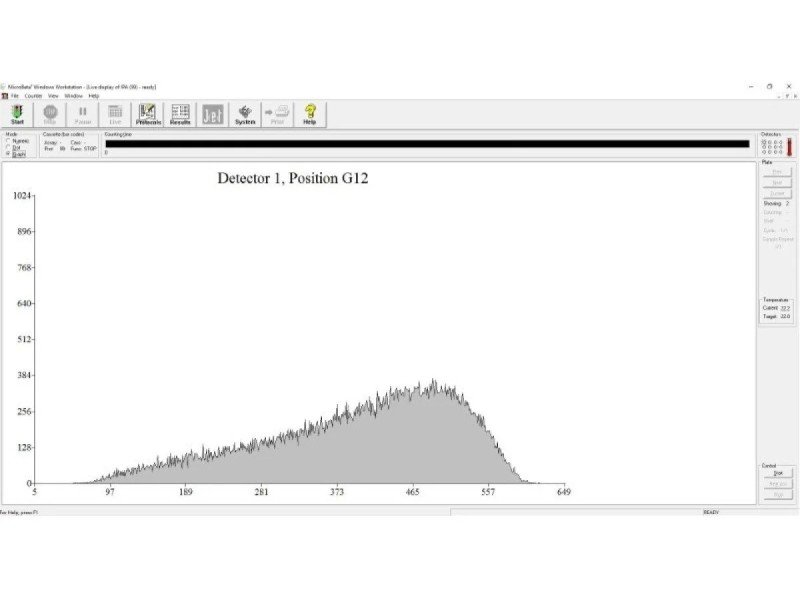
Task: Click the 'Showing' value in Plate panel
Action: click(788, 203)
